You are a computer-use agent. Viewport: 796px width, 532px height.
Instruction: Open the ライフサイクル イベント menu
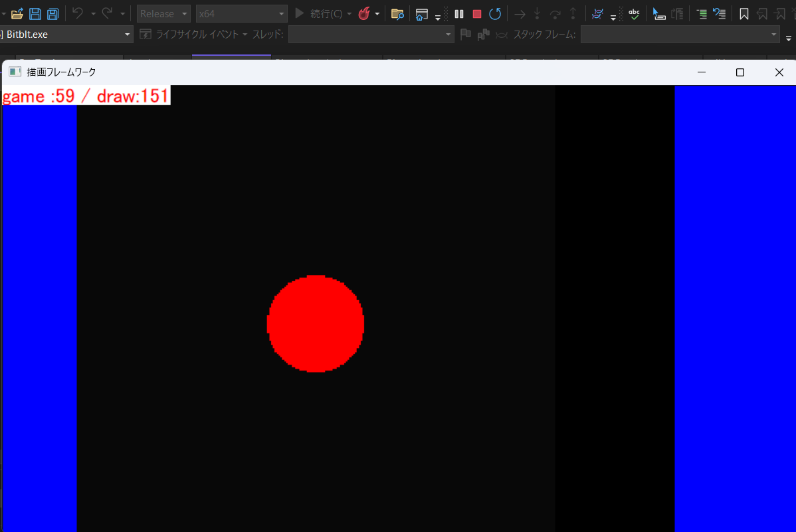point(194,35)
